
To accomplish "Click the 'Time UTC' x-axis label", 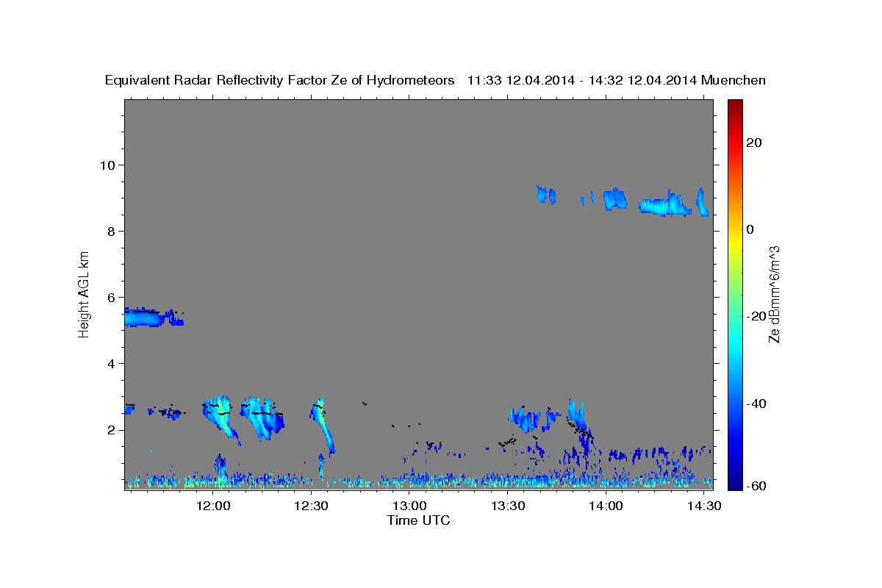I will [418, 520].
